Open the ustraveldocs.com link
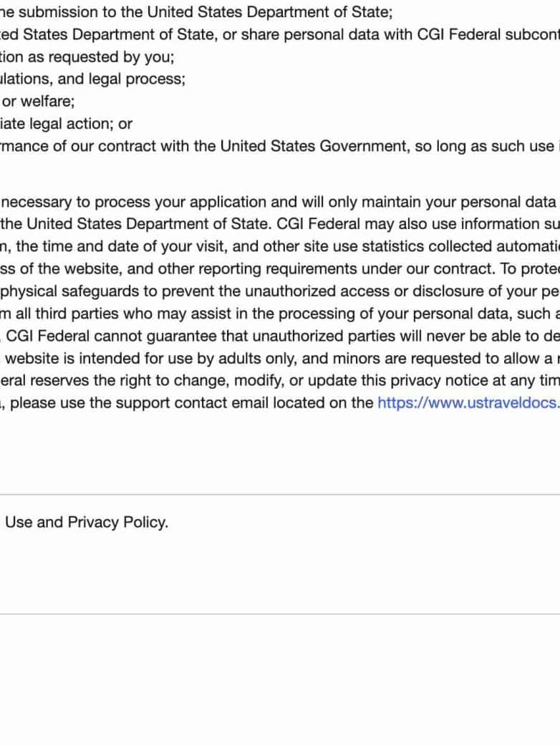Screen dimensions: 560x746 tap(468, 402)
